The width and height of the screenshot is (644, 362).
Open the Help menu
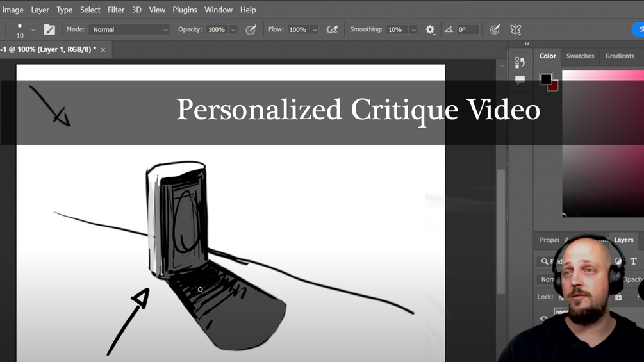click(x=247, y=10)
